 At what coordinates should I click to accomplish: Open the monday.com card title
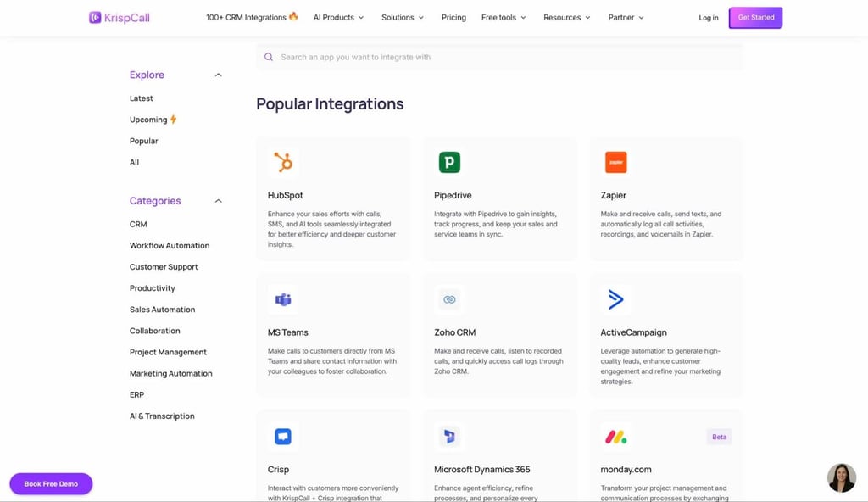tap(626, 469)
